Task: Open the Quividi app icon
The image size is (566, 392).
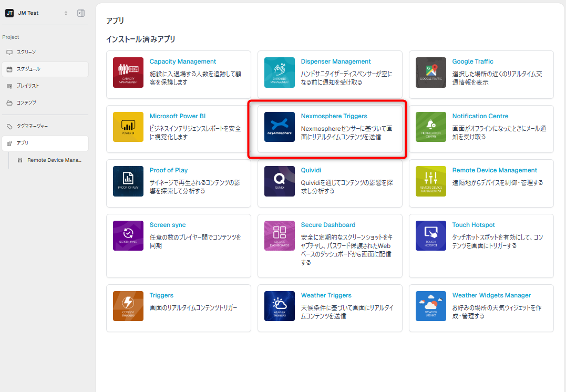Action: 280,181
